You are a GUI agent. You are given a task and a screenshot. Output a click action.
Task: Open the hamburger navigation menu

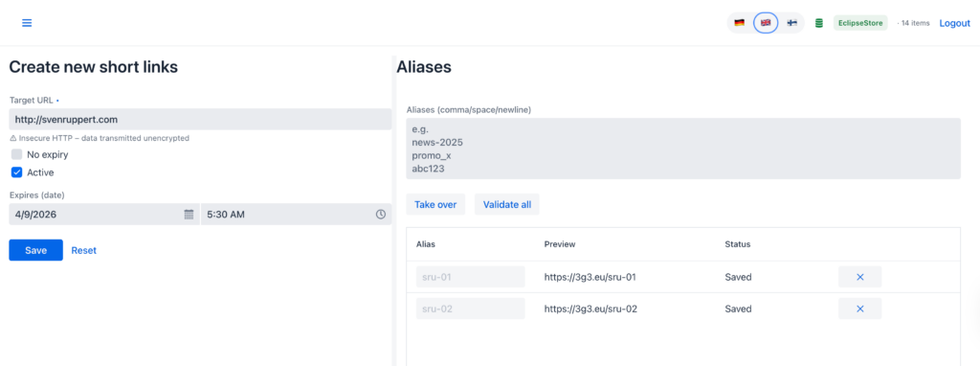pos(27,23)
